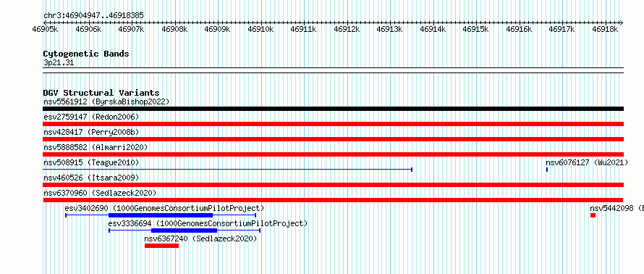Click the nsv6367240 short red bar
Viewport: 644px width, 274px height.
tap(162, 246)
